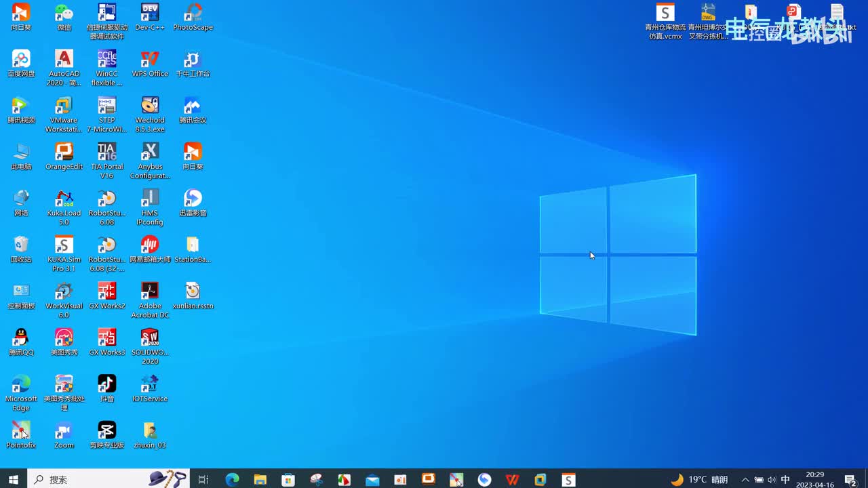Open 剪映专业版 desktop shortcut
Image resolution: width=868 pixels, height=488 pixels.
coord(107,435)
